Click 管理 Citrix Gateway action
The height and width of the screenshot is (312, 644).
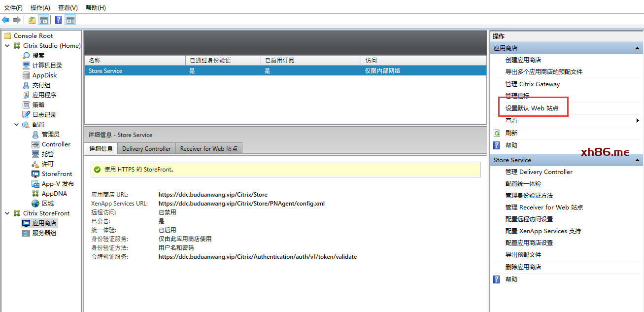[533, 84]
